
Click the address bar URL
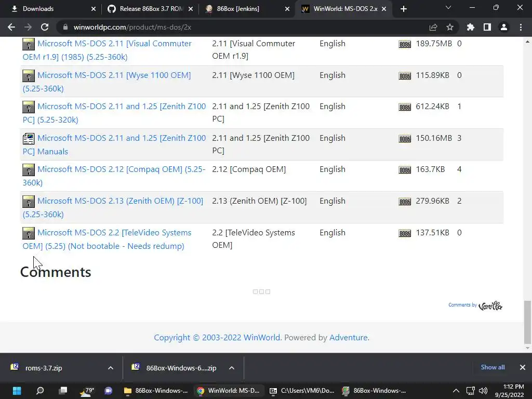coord(132,27)
